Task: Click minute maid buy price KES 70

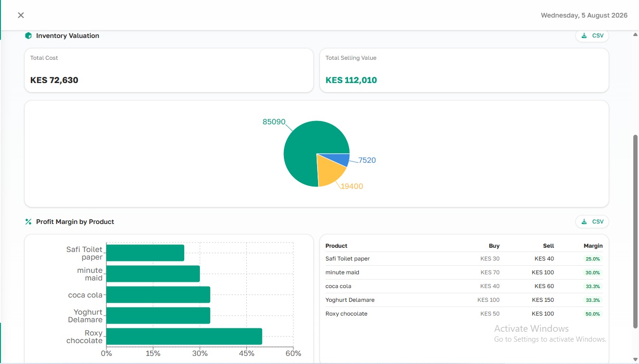Action: click(x=490, y=272)
